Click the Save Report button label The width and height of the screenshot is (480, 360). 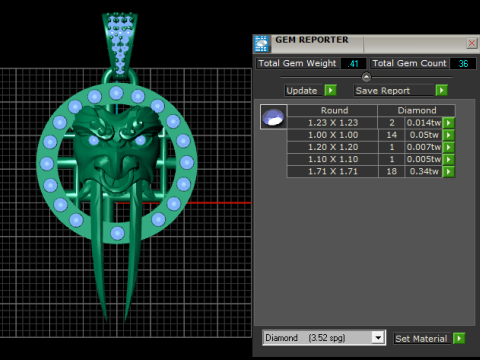[394, 90]
